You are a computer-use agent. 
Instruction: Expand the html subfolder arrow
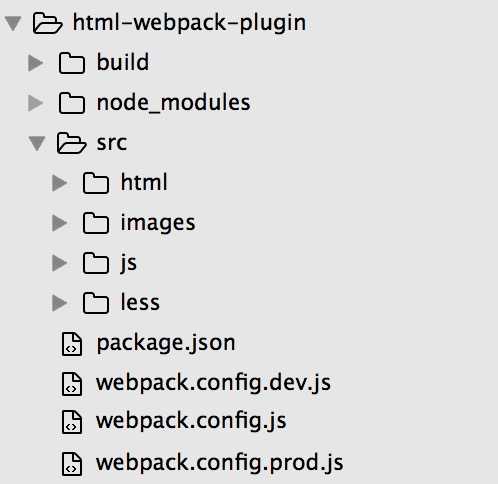pyautogui.click(x=60, y=183)
